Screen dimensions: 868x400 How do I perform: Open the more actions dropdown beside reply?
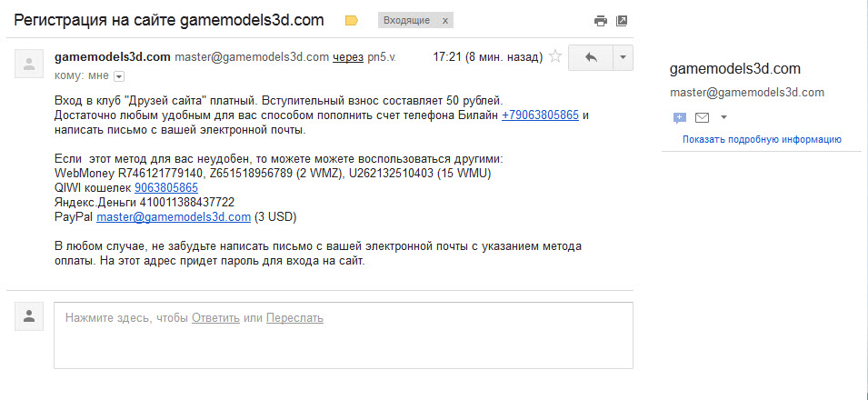point(624,57)
